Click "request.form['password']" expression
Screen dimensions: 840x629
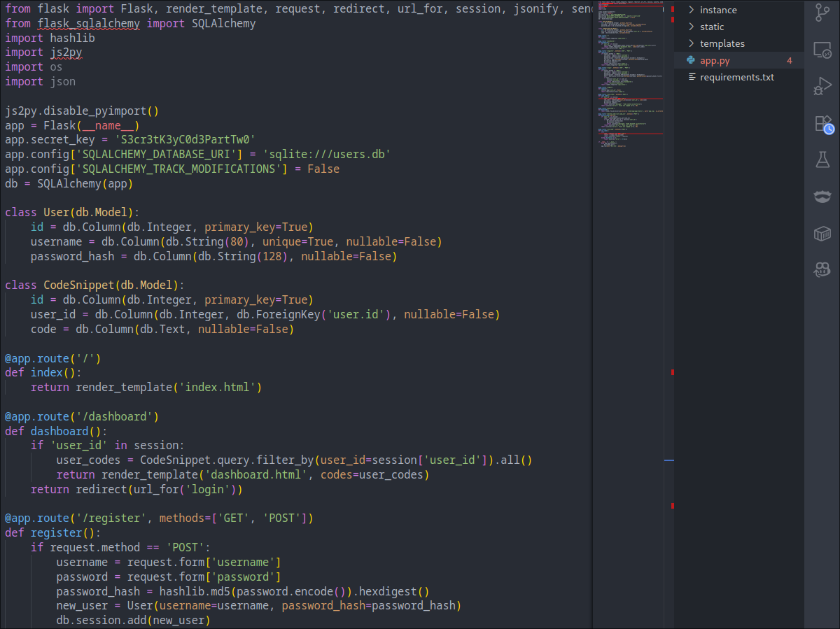pos(204,577)
